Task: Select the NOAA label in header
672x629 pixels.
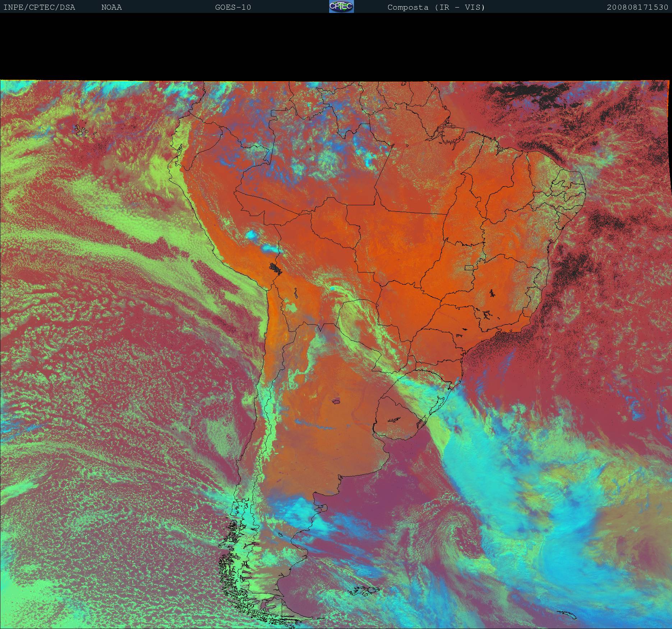Action: pyautogui.click(x=111, y=7)
